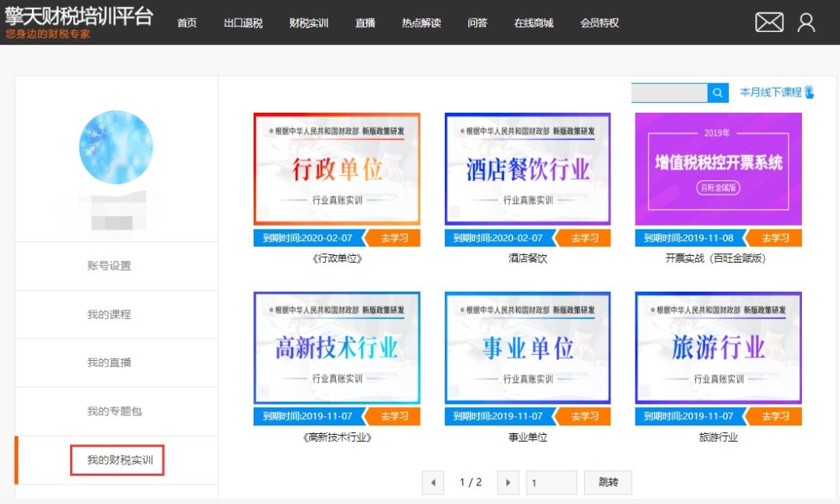Open the 酒店餐饮 course thumbnail
The image size is (840, 504).
point(527,170)
